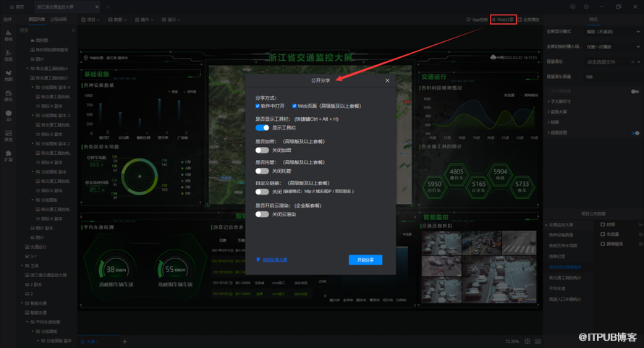Viewport: 644px width, 348px height.
Task: Click the 开启分享 button
Action: 365,260
